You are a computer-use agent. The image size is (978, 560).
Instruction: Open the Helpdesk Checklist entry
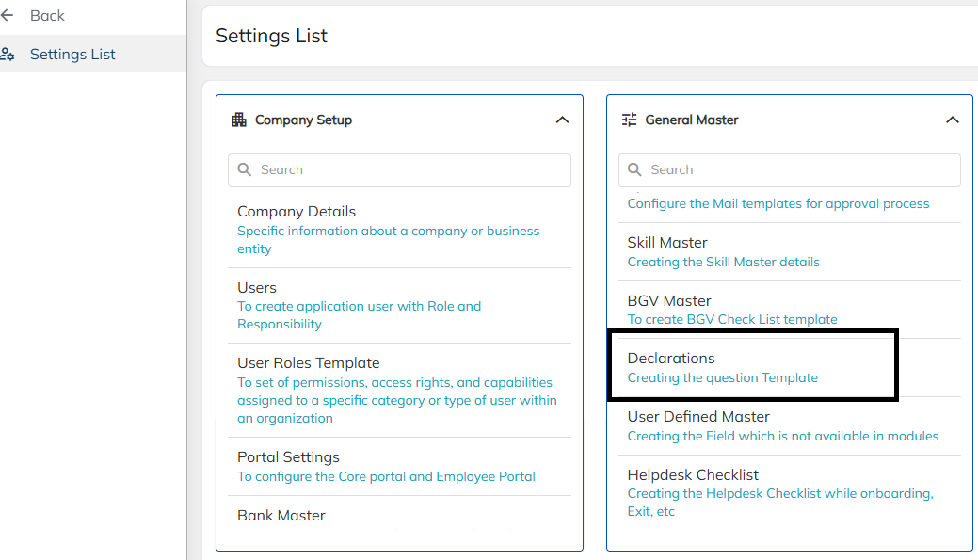pyautogui.click(x=789, y=492)
